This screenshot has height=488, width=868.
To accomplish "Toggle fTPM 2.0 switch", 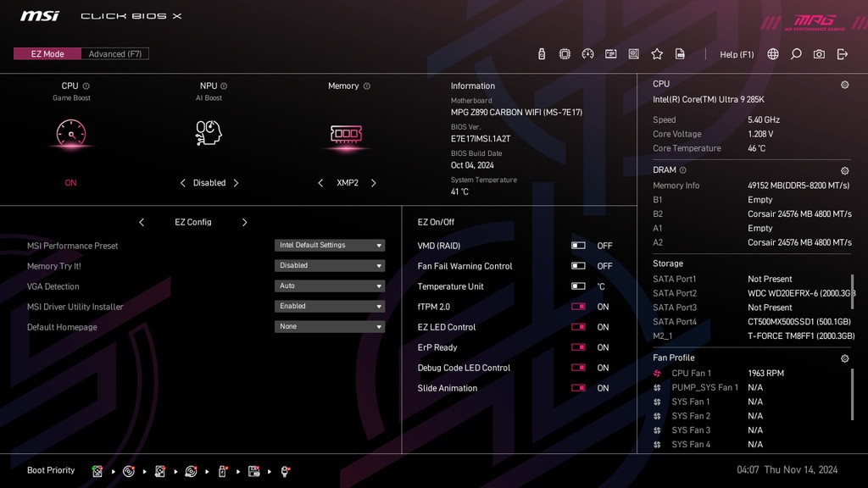I will coord(578,307).
